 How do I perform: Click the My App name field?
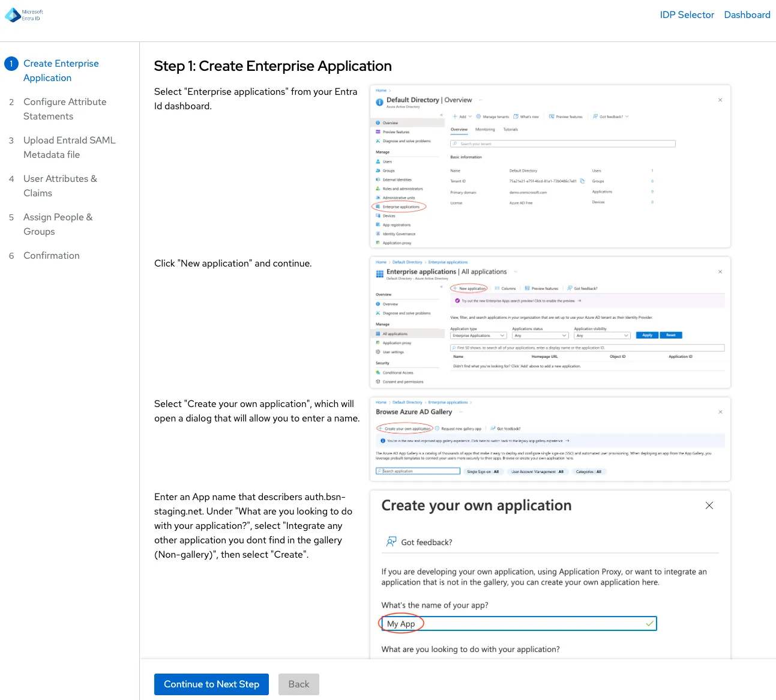(519, 624)
